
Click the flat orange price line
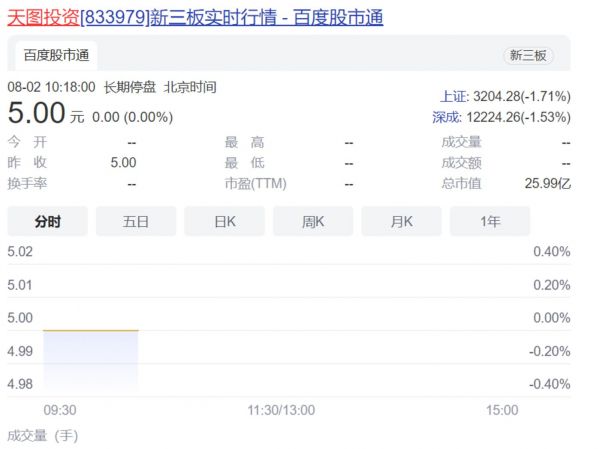[x=90, y=330]
